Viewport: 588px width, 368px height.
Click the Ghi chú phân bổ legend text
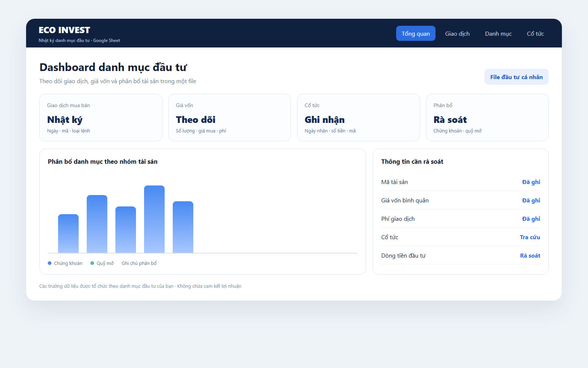click(x=139, y=263)
